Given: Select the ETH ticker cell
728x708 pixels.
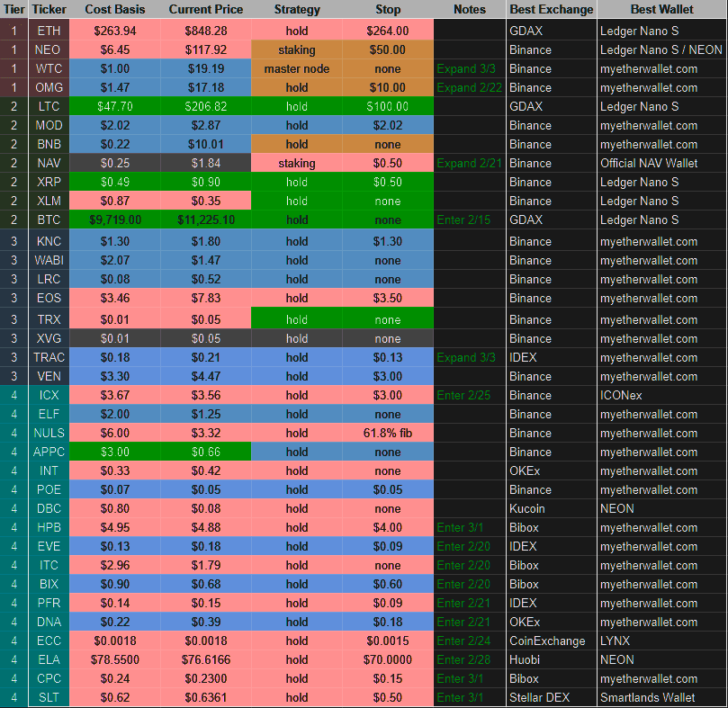Looking at the screenshot, I should (49, 31).
